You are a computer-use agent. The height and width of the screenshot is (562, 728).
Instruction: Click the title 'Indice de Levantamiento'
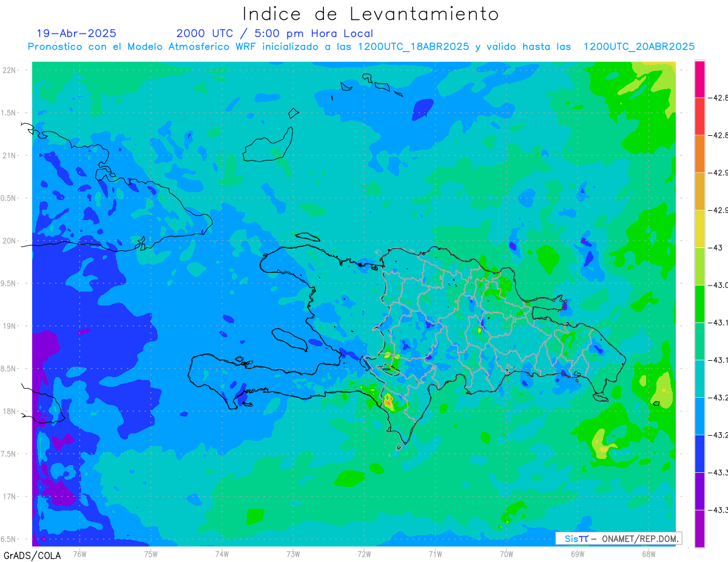[x=371, y=14]
